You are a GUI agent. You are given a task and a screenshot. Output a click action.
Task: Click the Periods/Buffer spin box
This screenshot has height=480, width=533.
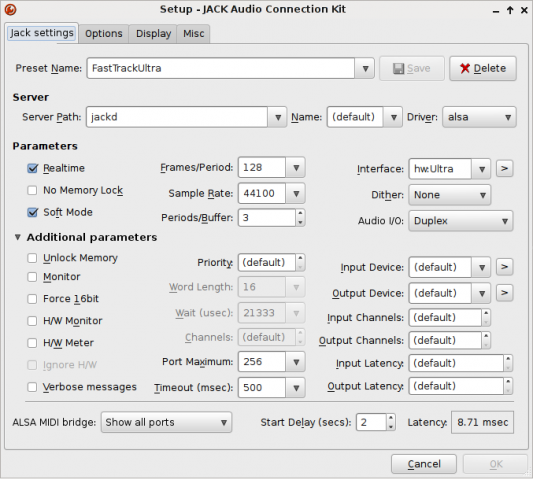(271, 218)
